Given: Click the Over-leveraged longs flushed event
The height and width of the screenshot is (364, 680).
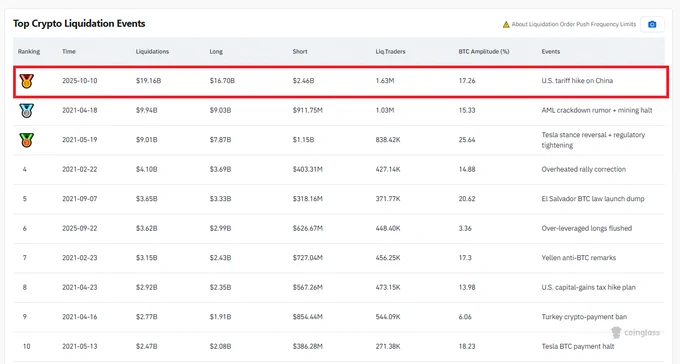Looking at the screenshot, I should click(x=586, y=228).
